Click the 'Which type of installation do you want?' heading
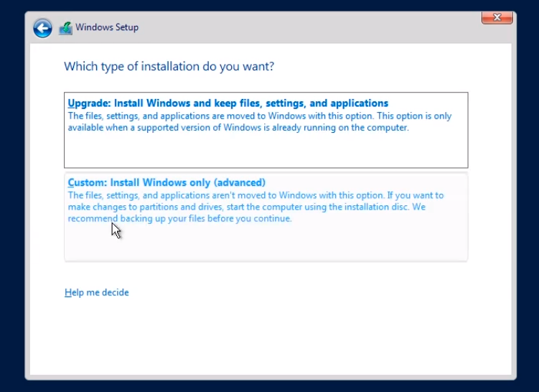The image size is (539, 392). pyautogui.click(x=169, y=66)
